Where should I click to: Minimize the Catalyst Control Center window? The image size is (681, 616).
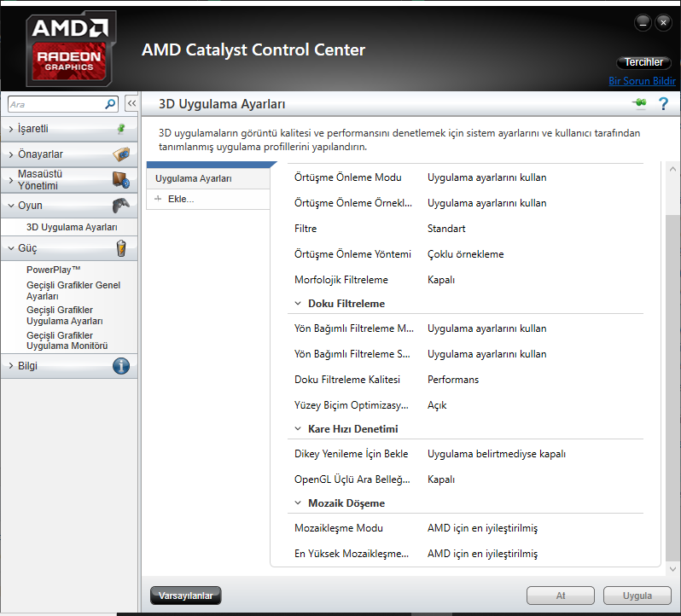click(643, 22)
